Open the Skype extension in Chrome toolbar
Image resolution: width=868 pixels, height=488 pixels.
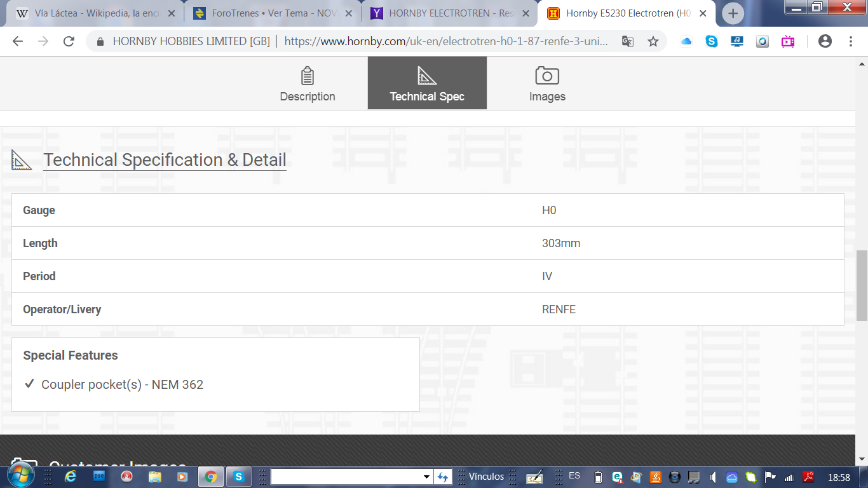point(712,41)
